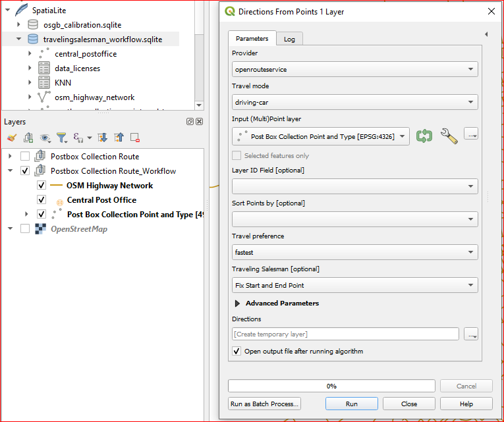
Task: Click the 0% progress bar
Action: click(331, 386)
